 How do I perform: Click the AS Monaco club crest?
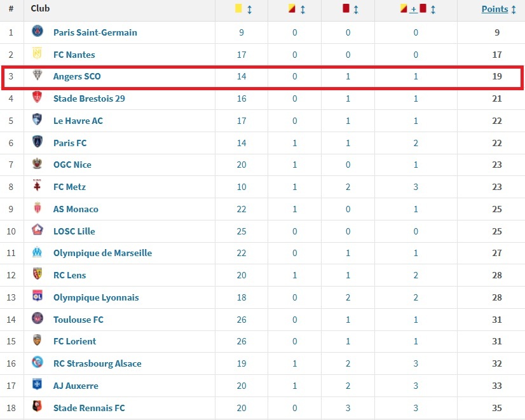tap(38, 208)
